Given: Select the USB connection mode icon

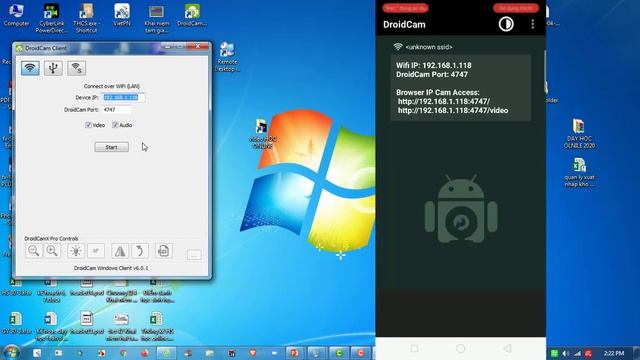Looking at the screenshot, I should click(x=53, y=68).
